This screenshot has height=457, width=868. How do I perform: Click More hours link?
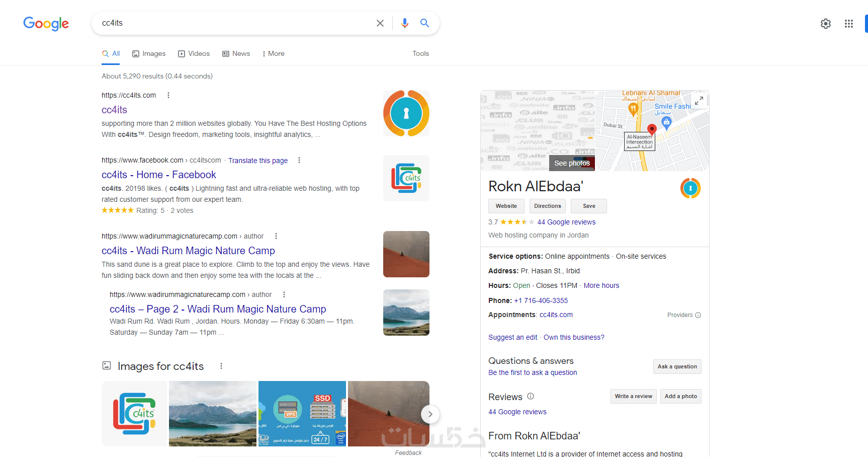point(601,285)
